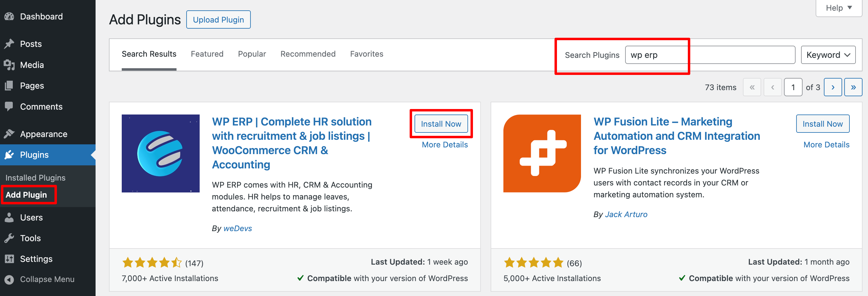Viewport: 868px width, 296px height.
Task: Click the Plugins plug icon
Action: 9,155
